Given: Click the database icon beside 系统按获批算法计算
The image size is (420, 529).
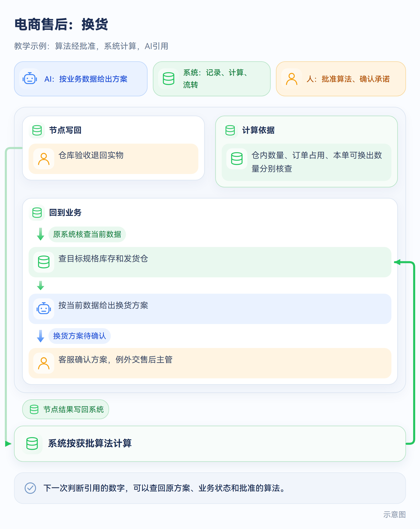Looking at the screenshot, I should [32, 443].
